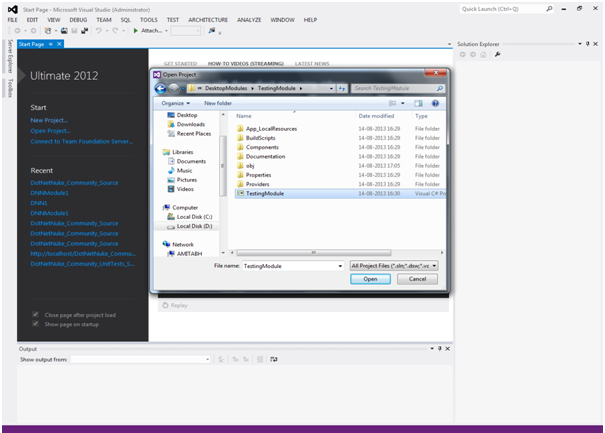
Task: Click the navigation pane vertical scrollbar
Action: click(223, 166)
